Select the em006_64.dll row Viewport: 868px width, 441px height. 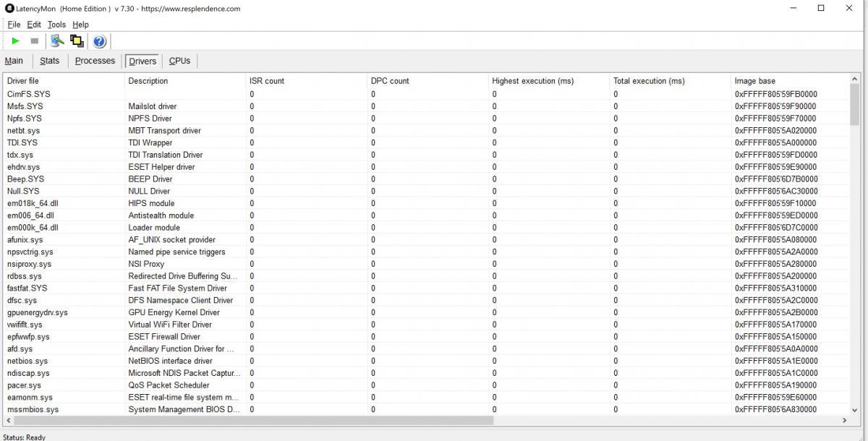[x=427, y=215]
